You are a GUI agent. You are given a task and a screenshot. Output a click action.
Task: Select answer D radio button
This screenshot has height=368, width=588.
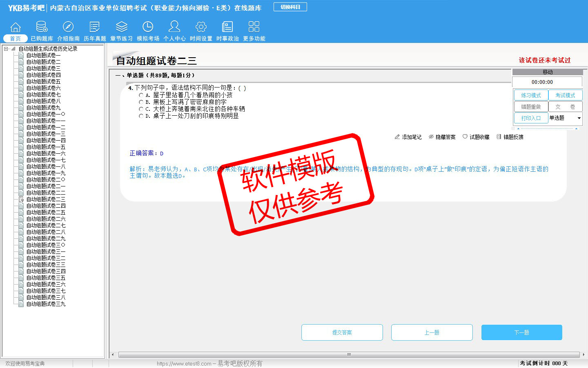[x=141, y=116]
